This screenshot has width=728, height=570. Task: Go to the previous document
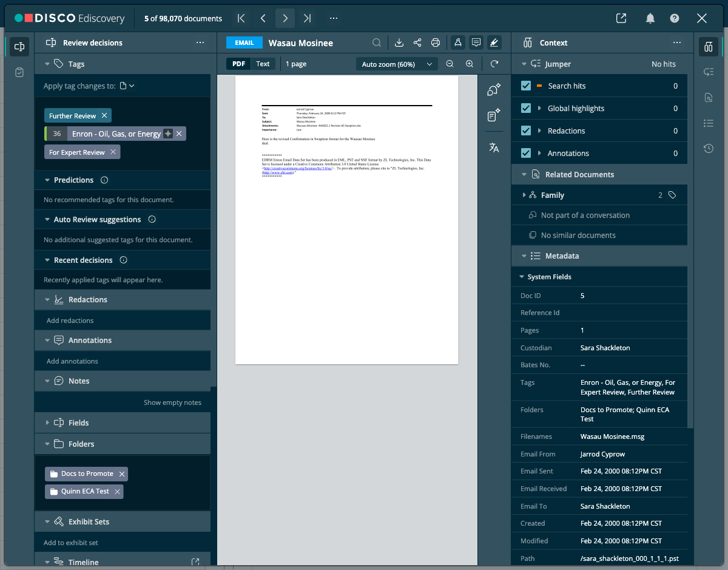click(x=263, y=18)
